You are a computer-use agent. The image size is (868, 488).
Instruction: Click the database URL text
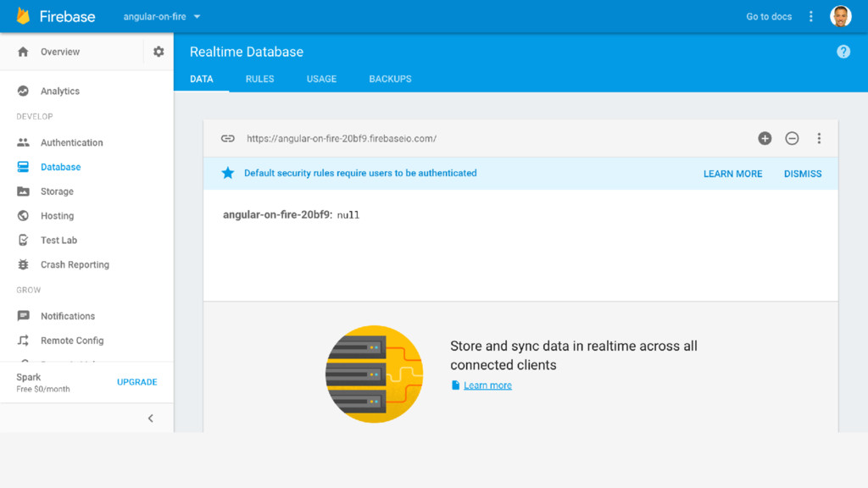(x=342, y=138)
